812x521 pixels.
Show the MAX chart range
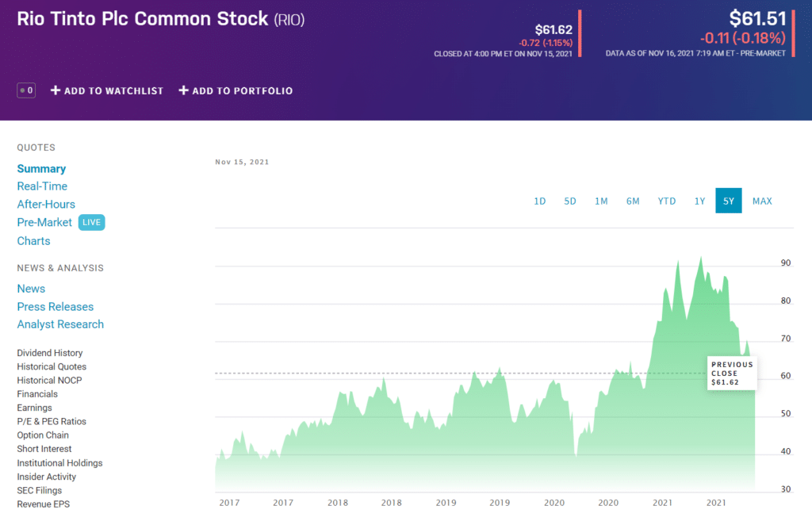(762, 201)
